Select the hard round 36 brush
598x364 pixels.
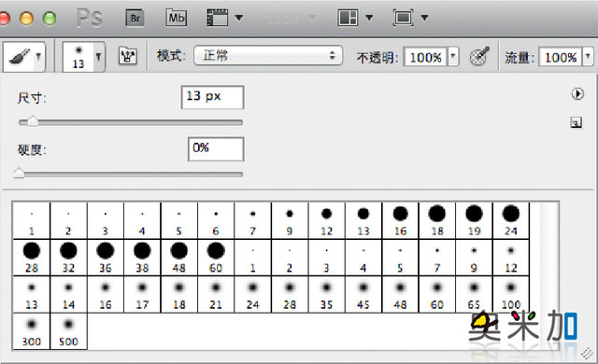click(106, 258)
